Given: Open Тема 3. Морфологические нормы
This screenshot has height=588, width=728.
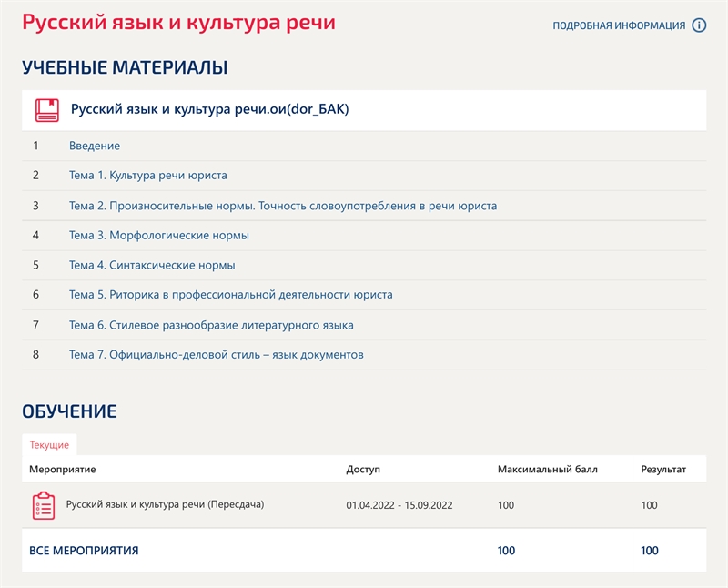Looking at the screenshot, I should [x=158, y=236].
